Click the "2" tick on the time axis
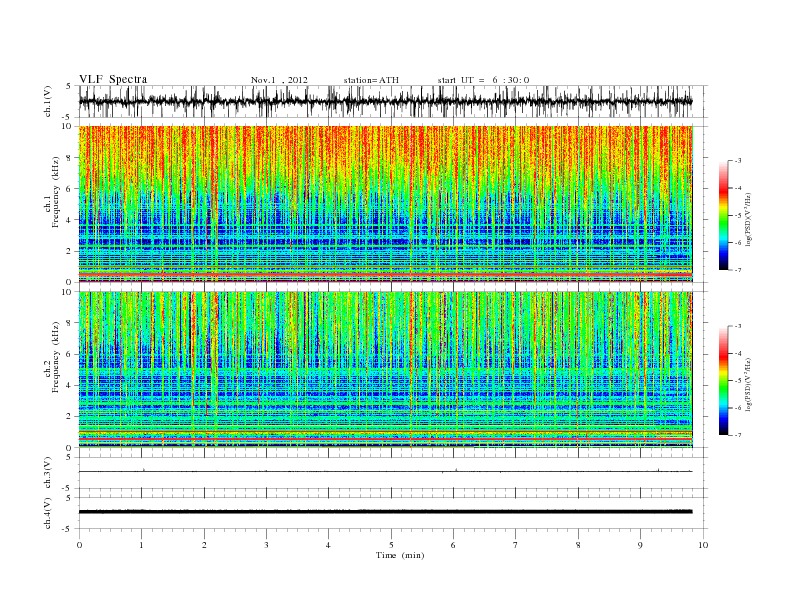The image size is (792, 612). tap(204, 545)
